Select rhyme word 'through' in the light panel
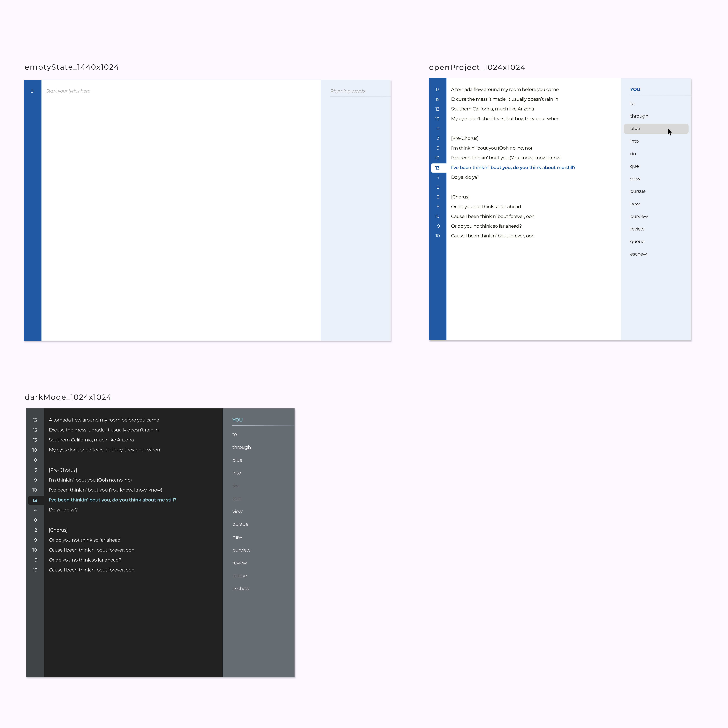This screenshot has width=728, height=728. [639, 116]
